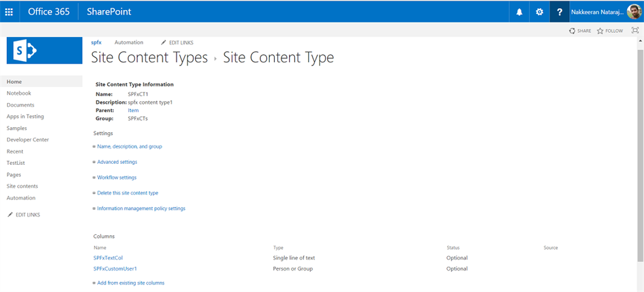The height and width of the screenshot is (292, 644).
Task: Open Name, description, and group settings
Action: coord(130,147)
